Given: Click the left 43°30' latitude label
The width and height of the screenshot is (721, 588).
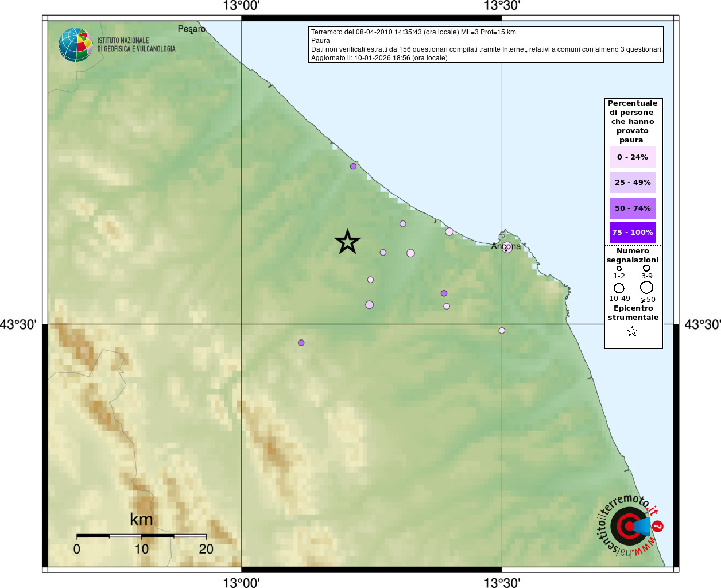Looking at the screenshot, I should pyautogui.click(x=18, y=324).
